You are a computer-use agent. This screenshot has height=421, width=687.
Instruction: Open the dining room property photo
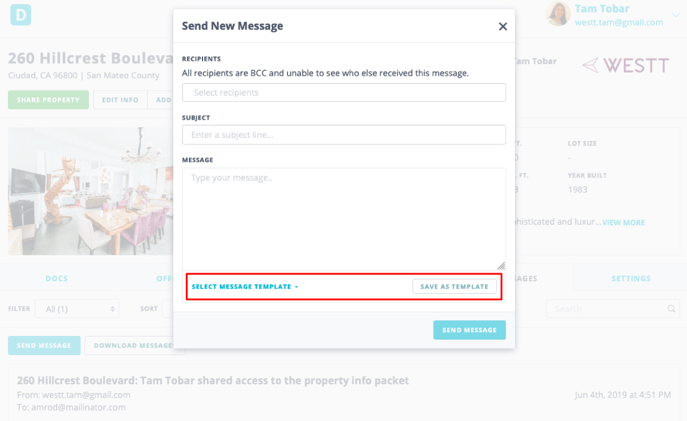click(x=91, y=191)
